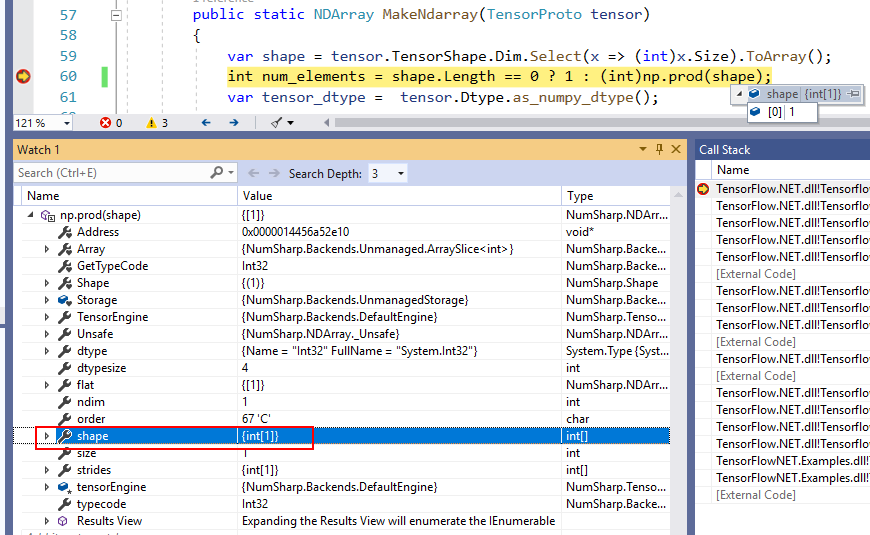The height and width of the screenshot is (535, 870).
Task: Collapse the MakeNdarray method outline box
Action: pyautogui.click(x=116, y=15)
